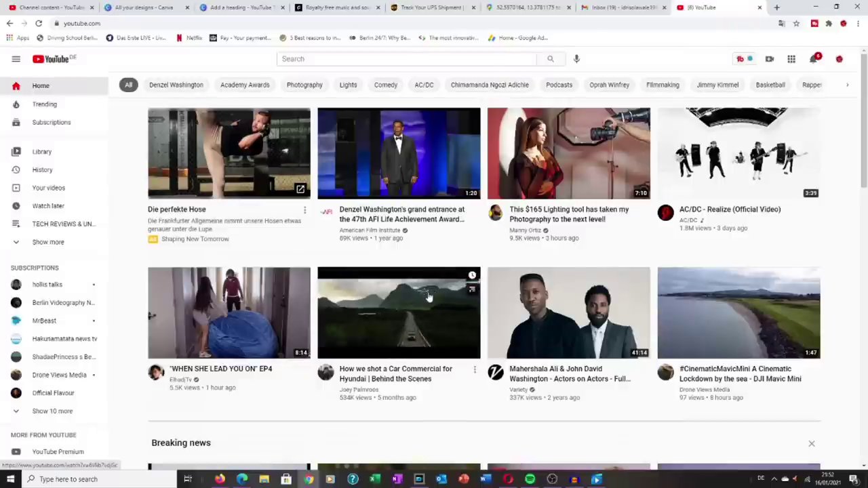Select the All category chip
868x488 pixels.
coord(128,85)
